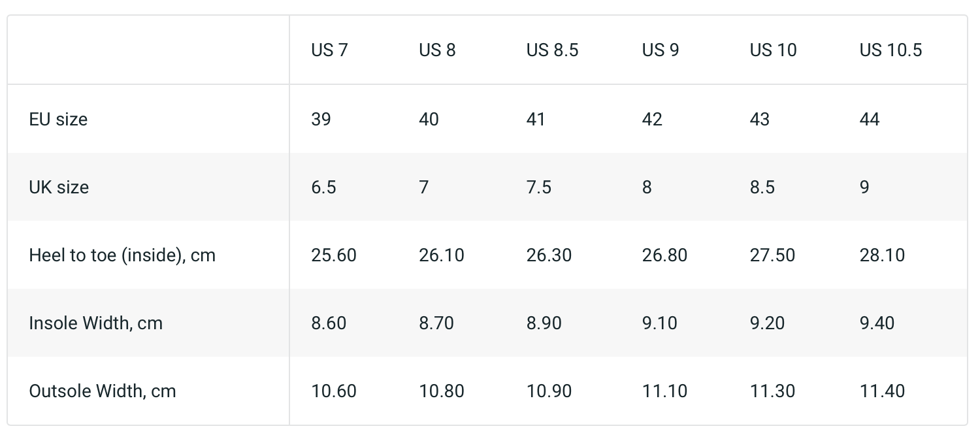Select the Outsole Width row label

(x=103, y=391)
